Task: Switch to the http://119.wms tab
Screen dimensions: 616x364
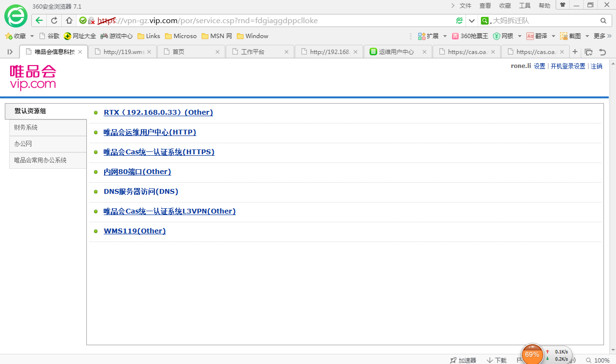Action: click(x=122, y=52)
